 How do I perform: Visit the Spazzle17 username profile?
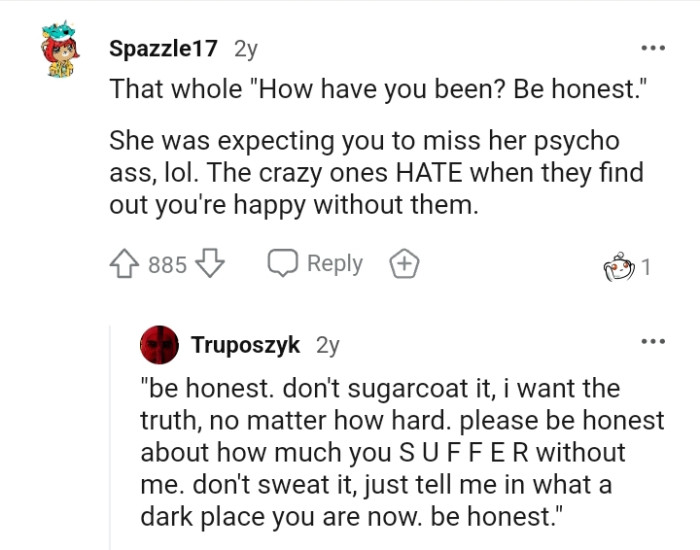tap(164, 47)
